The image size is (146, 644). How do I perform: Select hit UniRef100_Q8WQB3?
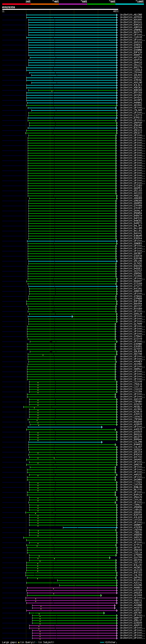(x=131, y=243)
